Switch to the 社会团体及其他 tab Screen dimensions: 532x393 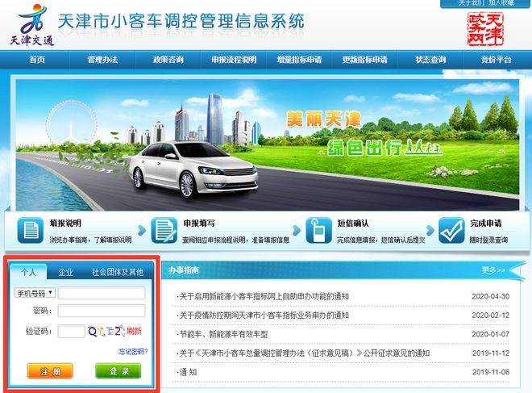(118, 272)
